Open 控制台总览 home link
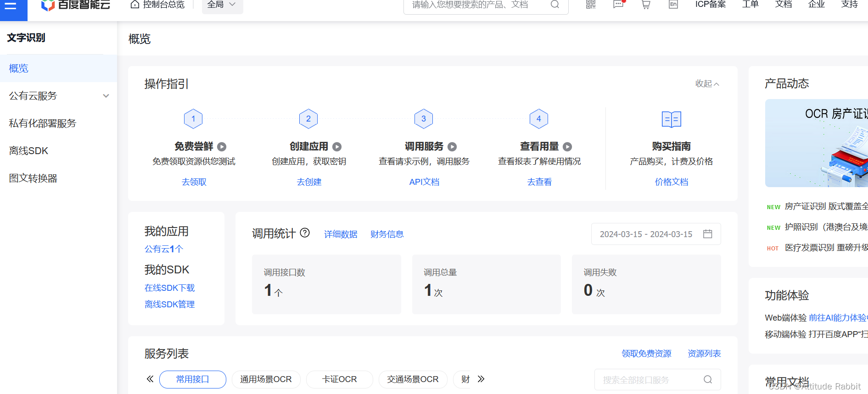This screenshot has height=394, width=868. pos(157,5)
